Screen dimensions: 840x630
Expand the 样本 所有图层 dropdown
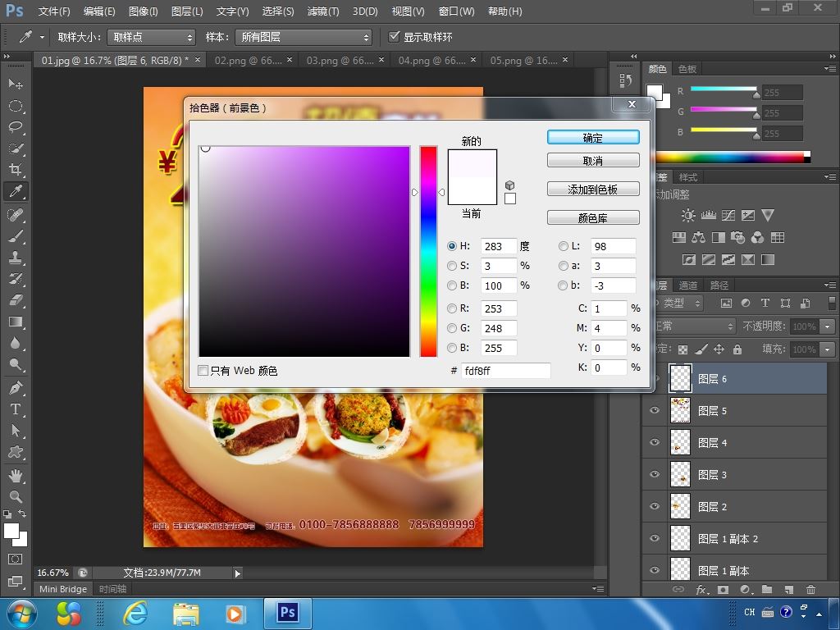pos(304,37)
